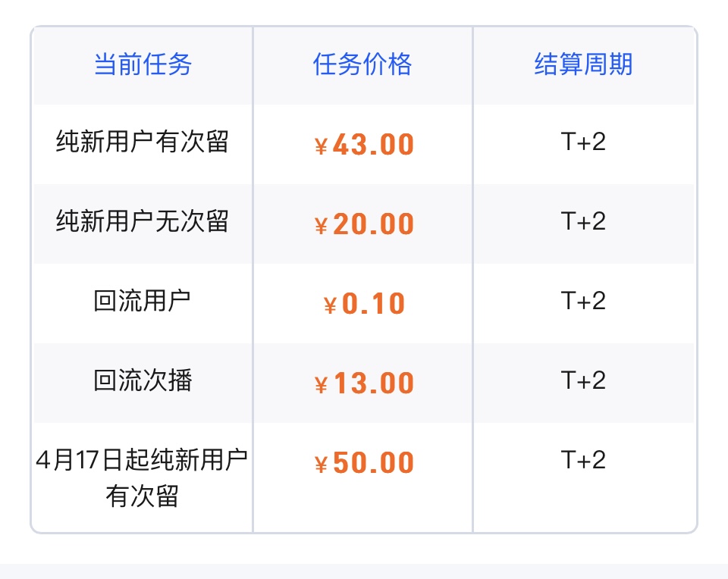
Task: Click the ¥50.00 price
Action: click(x=364, y=463)
